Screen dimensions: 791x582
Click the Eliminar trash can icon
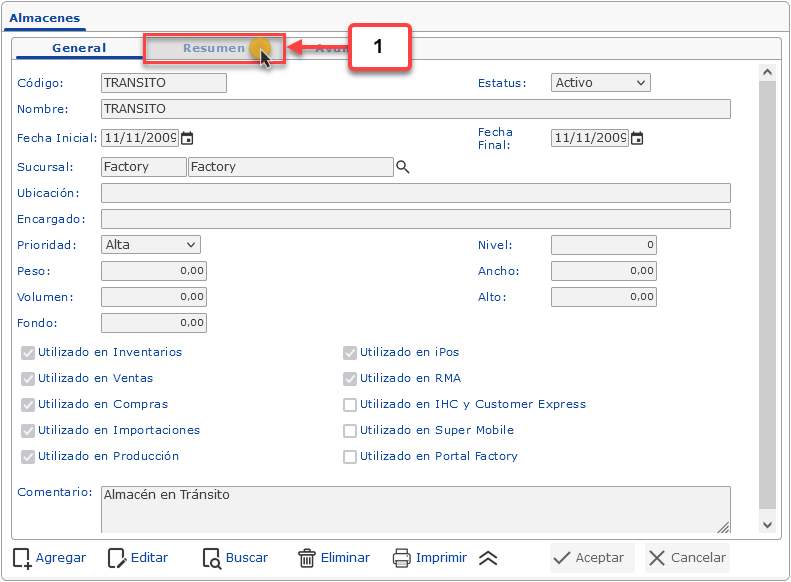(307, 558)
